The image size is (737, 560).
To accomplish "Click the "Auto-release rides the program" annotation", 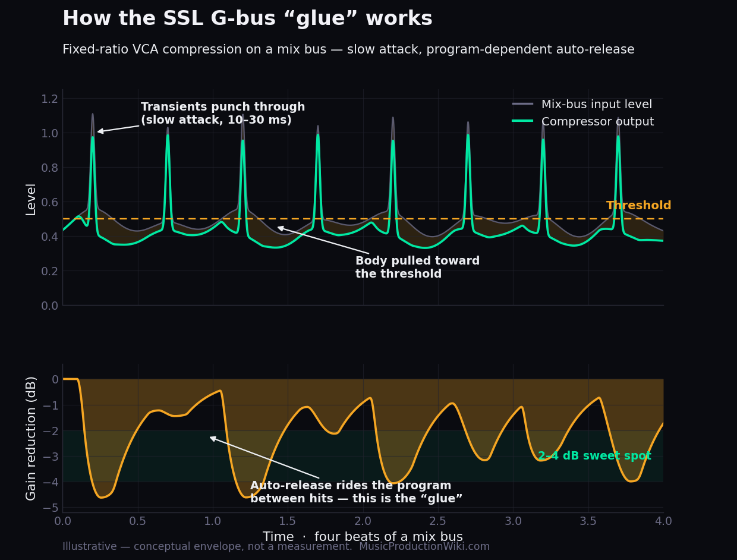I will point(356,492).
